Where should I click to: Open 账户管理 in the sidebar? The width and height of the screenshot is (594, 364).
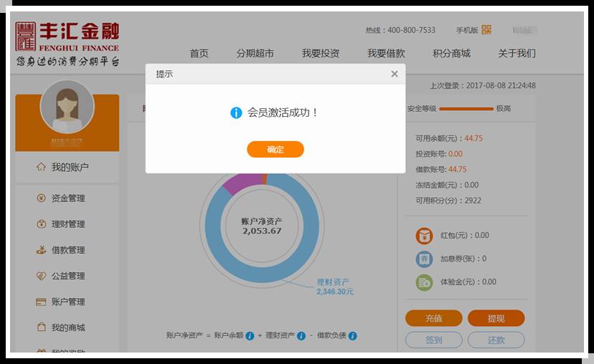pos(68,302)
